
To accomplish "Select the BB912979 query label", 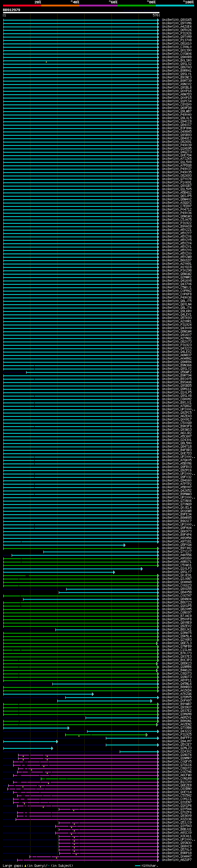I will 11,10.
